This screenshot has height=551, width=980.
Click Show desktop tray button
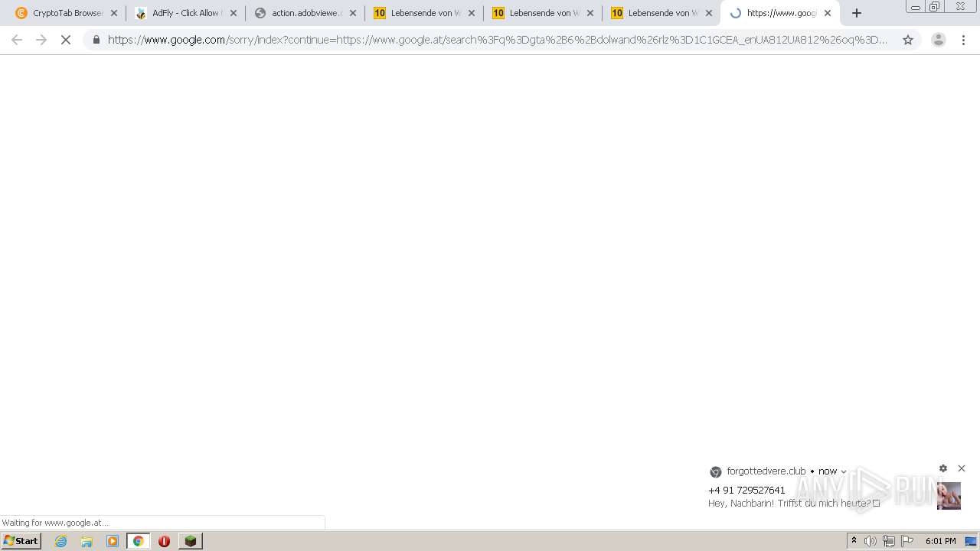[971, 541]
